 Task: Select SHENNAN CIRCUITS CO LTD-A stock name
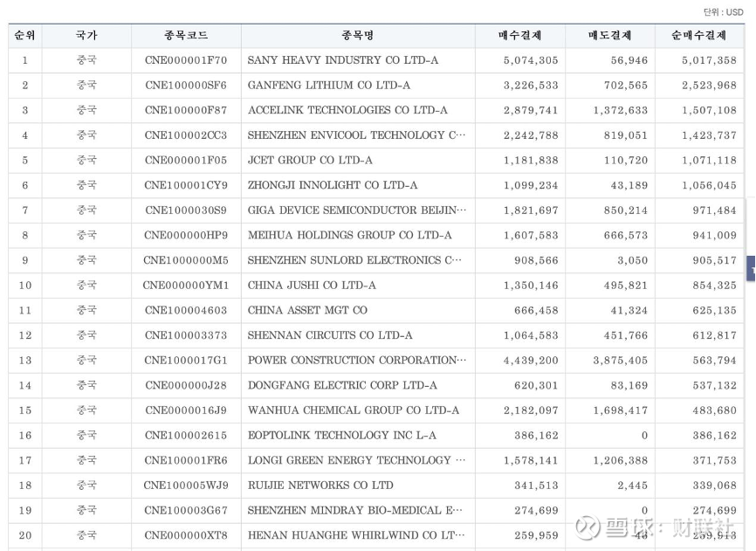[x=330, y=335]
